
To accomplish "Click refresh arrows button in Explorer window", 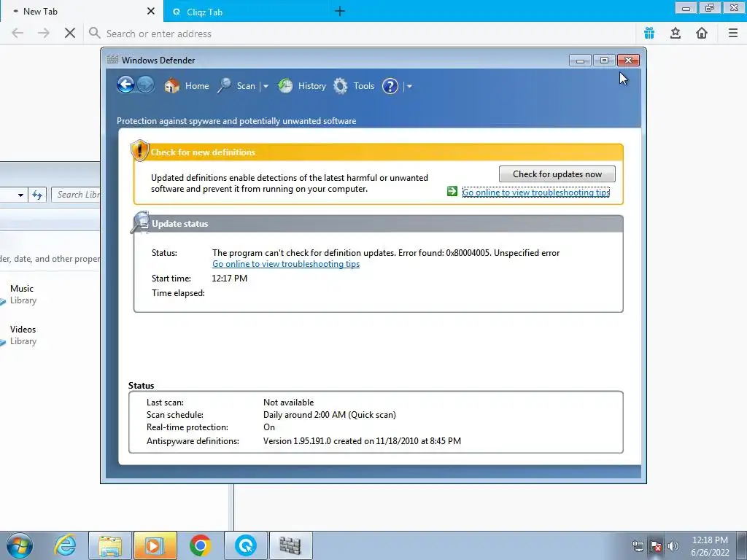I will [x=37, y=194].
